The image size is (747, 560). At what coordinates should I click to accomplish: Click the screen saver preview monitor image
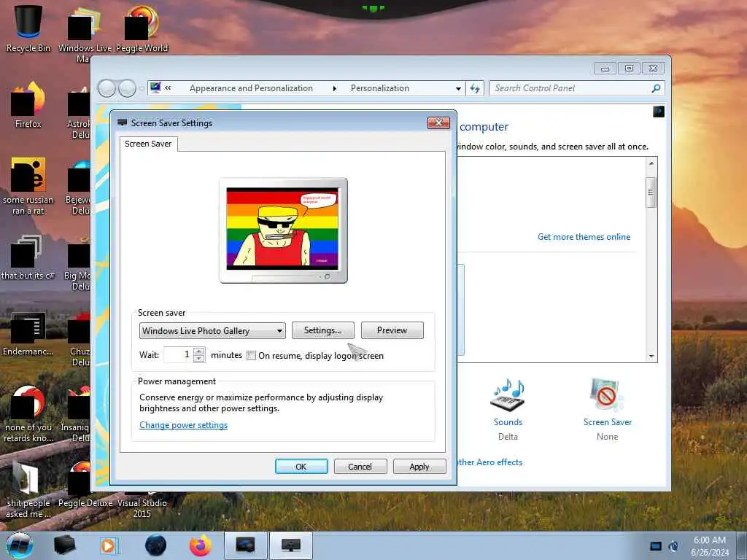click(283, 230)
